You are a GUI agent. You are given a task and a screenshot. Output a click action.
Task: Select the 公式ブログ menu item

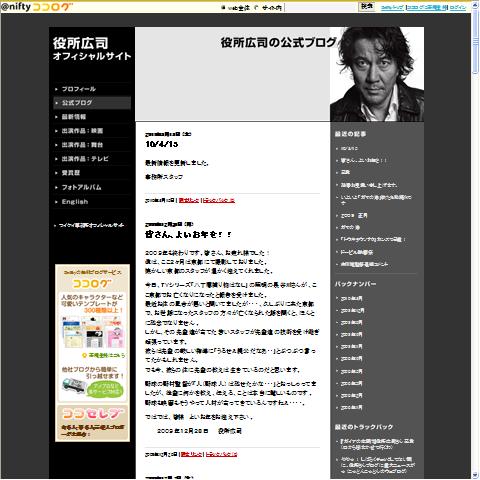click(92, 103)
